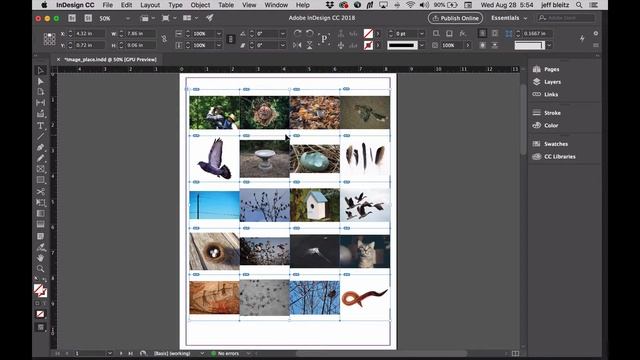Click the fill swatch in control panel
The width and height of the screenshot is (640, 360).
[x=368, y=33]
